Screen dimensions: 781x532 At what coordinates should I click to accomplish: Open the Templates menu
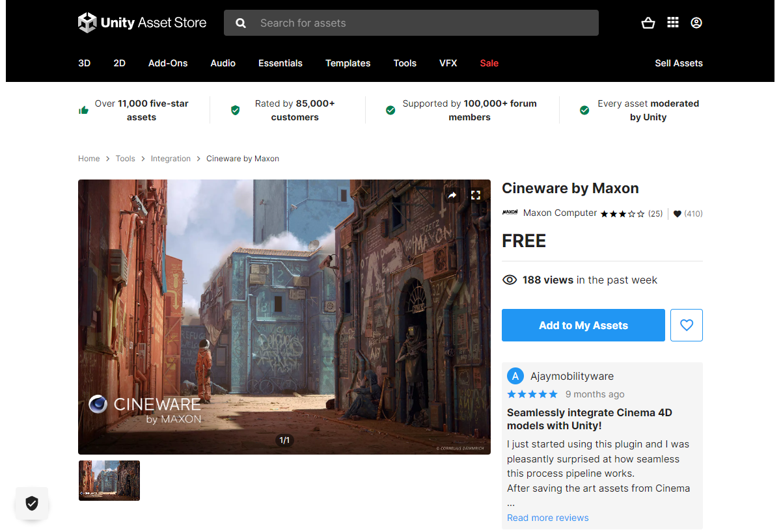[348, 63]
